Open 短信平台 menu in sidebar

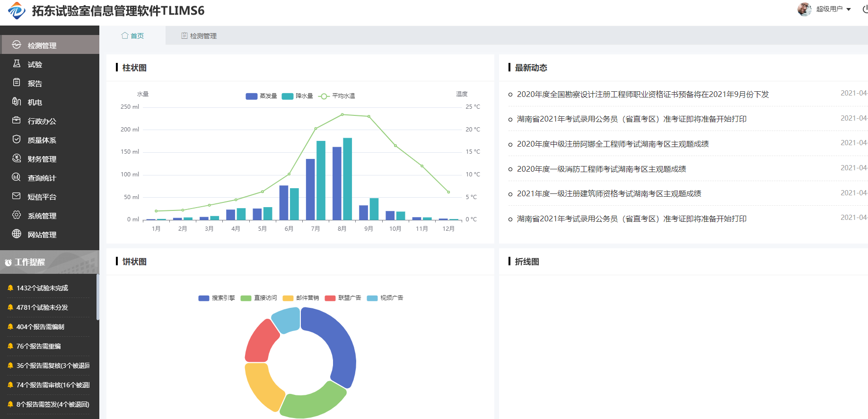click(50, 196)
